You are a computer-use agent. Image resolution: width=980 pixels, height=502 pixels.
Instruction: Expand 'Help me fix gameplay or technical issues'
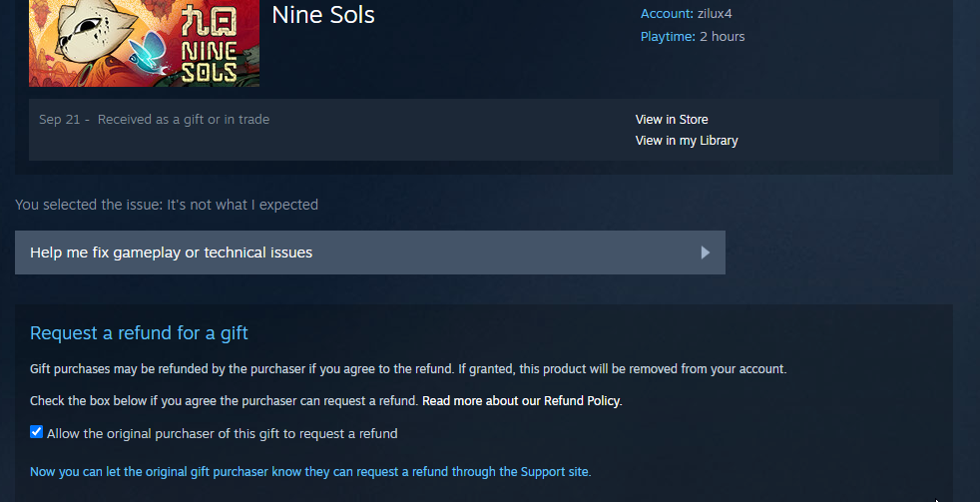(x=370, y=252)
